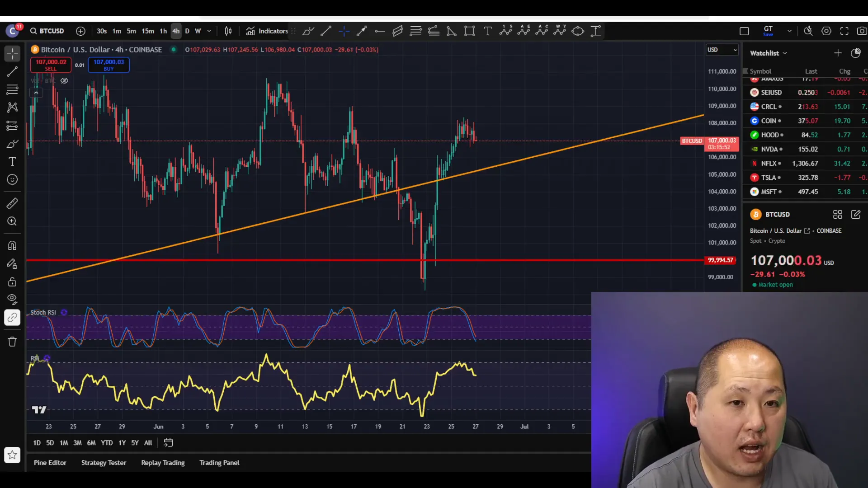This screenshot has height=488, width=868.
Task: Select the crosshair cursor tool
Action: click(x=12, y=54)
